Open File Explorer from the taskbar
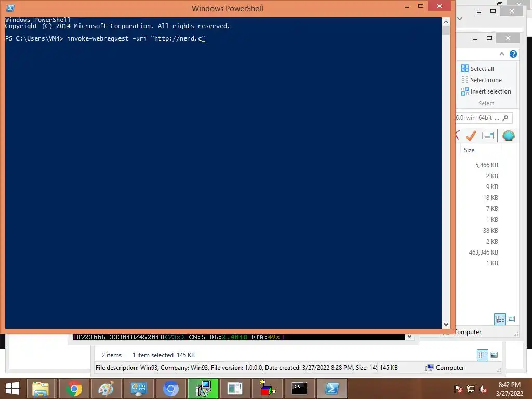The image size is (532, 399). click(41, 389)
